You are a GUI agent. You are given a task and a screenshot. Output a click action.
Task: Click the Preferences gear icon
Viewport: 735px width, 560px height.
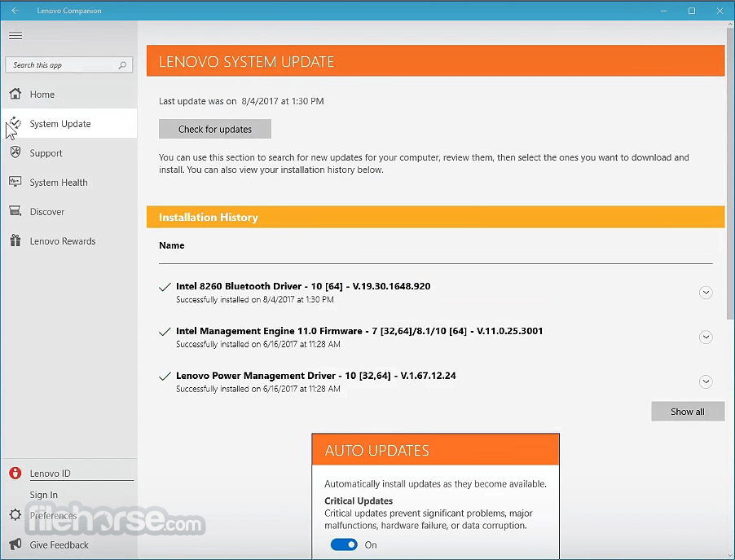(15, 514)
